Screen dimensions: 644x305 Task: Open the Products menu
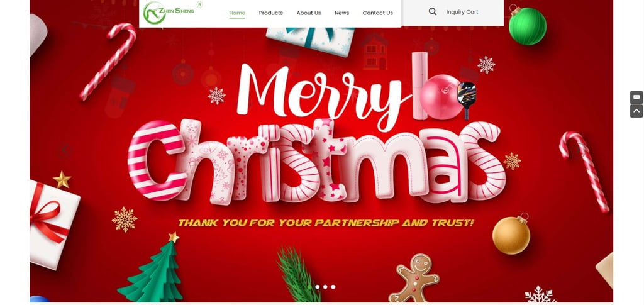tap(270, 13)
